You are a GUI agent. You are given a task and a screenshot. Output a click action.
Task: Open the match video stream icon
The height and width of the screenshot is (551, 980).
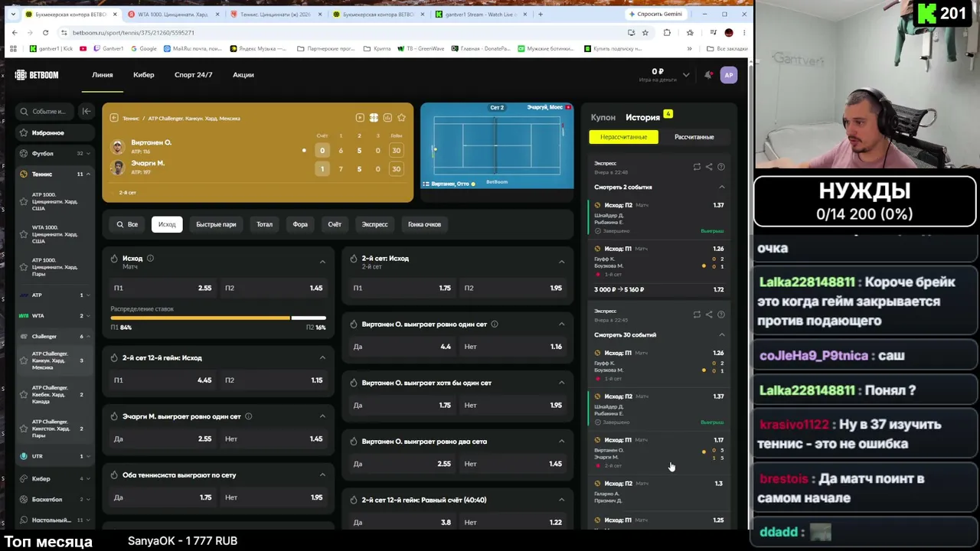[360, 118]
